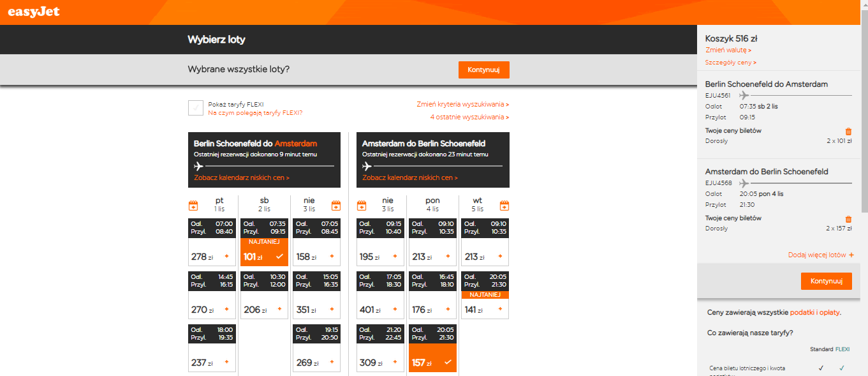This screenshot has height=376, width=868.
Task: Expand Szczegóły ceny price details
Action: [x=731, y=63]
